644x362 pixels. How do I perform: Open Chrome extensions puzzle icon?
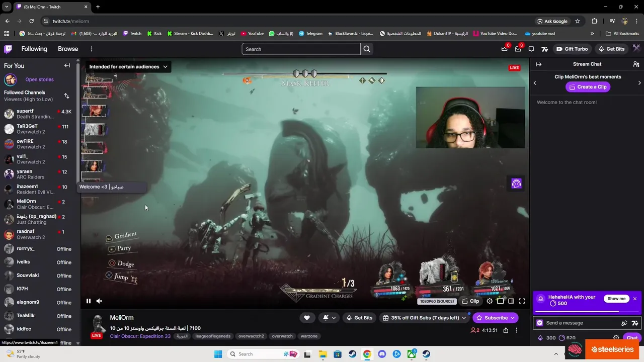coord(594,21)
